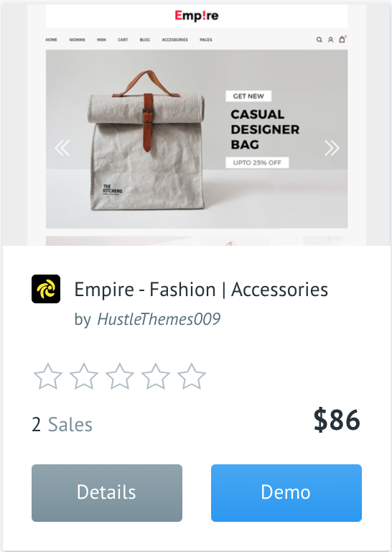Select the third rating star
This screenshot has height=552, width=392.
pos(119,377)
